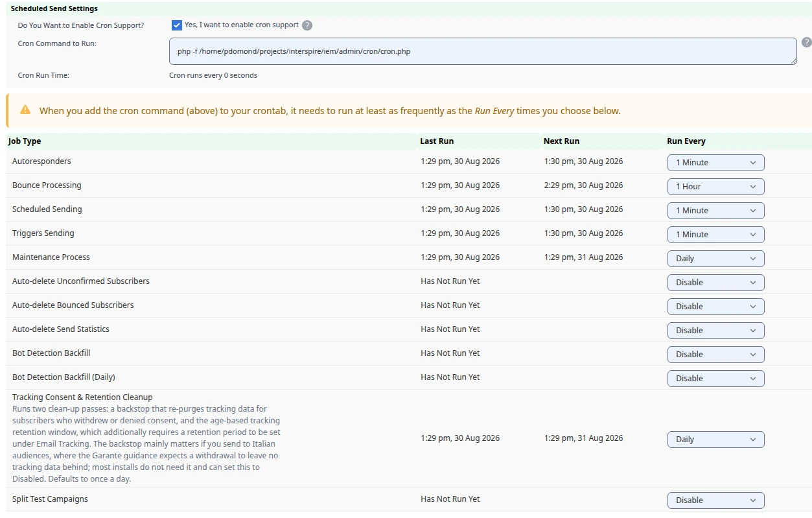Click the Last Run column header
812x518 pixels.
coord(437,141)
